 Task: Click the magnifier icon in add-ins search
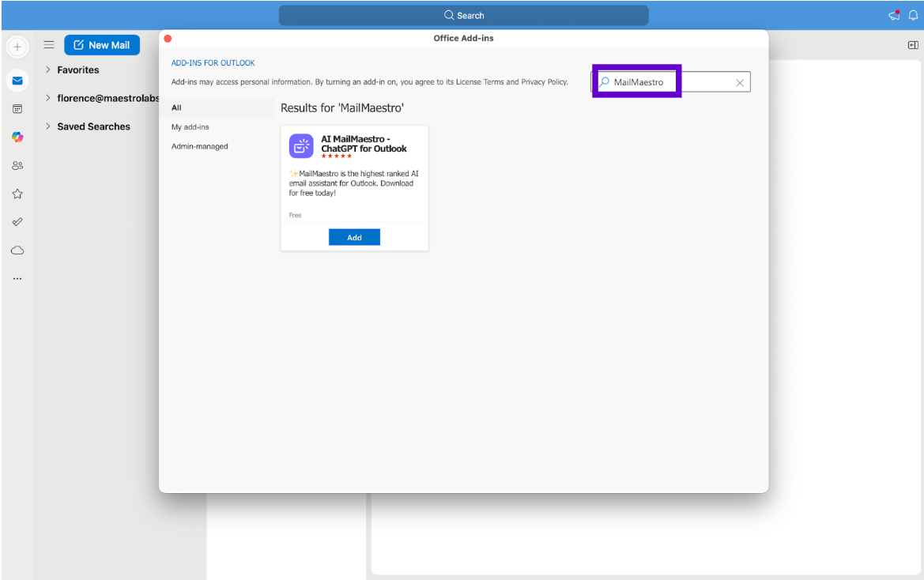pyautogui.click(x=604, y=82)
